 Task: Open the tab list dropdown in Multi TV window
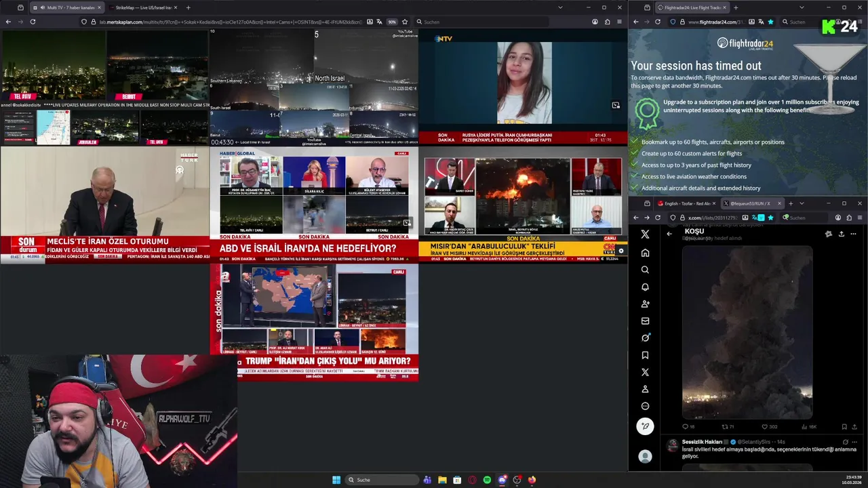pyautogui.click(x=560, y=7)
